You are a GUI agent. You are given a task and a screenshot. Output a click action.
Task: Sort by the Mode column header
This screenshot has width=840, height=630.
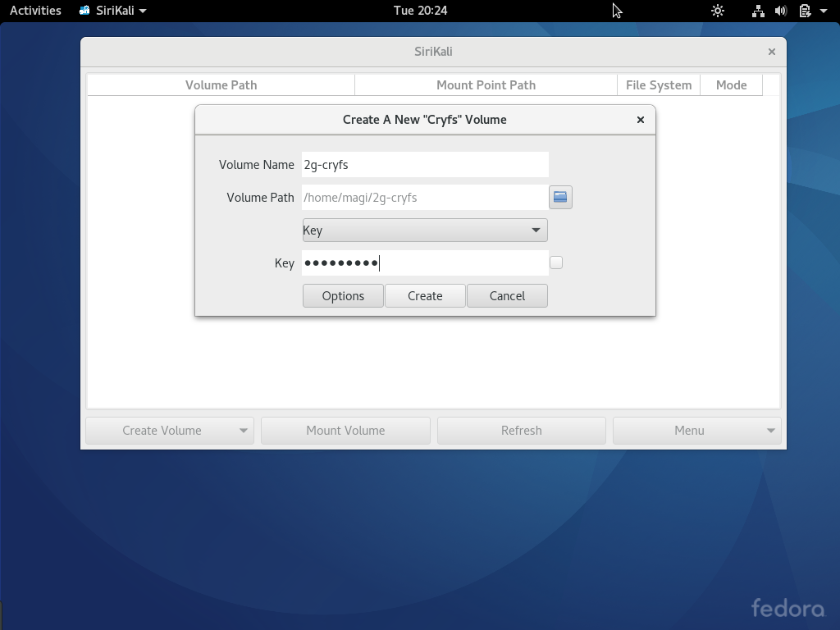point(731,85)
